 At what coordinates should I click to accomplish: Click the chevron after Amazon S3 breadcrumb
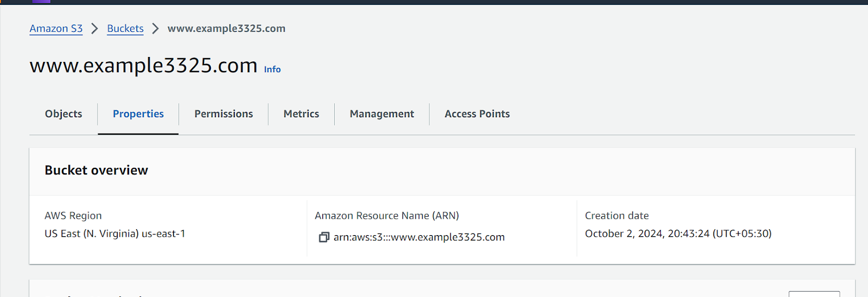point(95,29)
